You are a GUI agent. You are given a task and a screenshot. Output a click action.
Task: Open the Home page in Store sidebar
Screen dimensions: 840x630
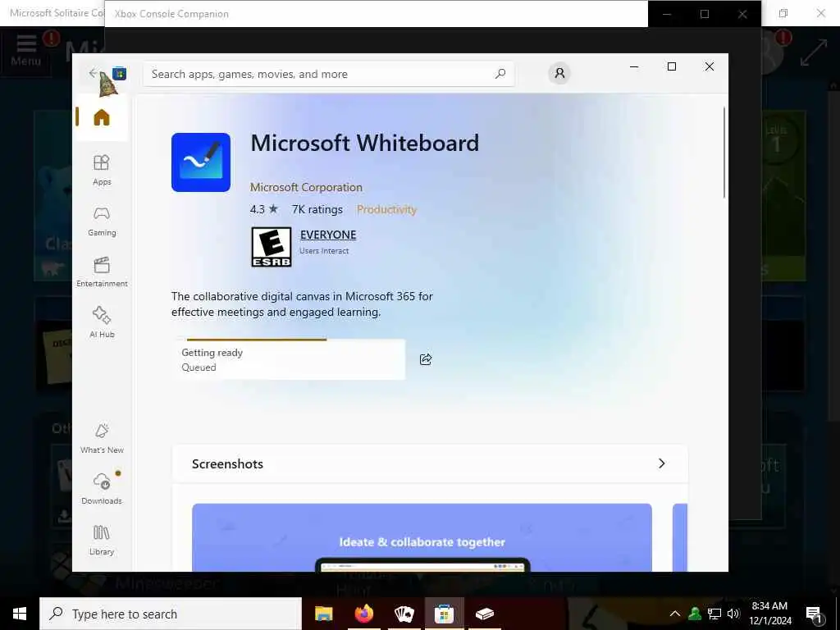(x=102, y=117)
